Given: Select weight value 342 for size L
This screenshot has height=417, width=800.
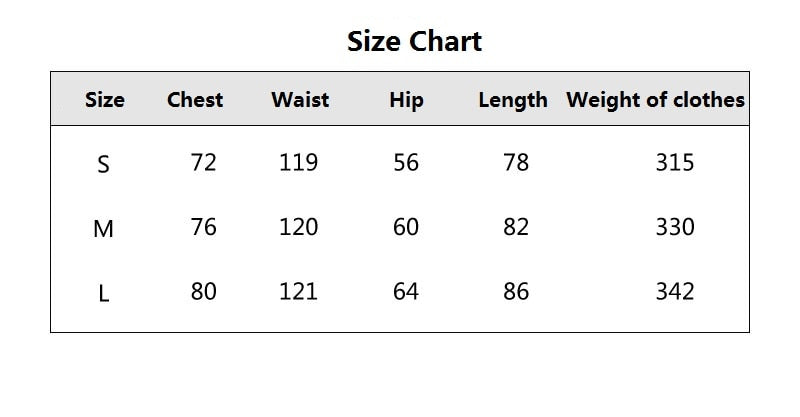Looking at the screenshot, I should click(x=674, y=292).
